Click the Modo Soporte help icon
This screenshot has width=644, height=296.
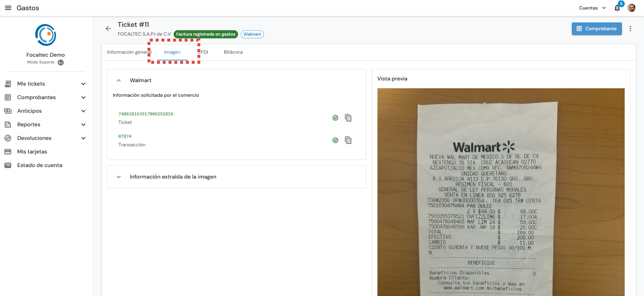tap(61, 62)
